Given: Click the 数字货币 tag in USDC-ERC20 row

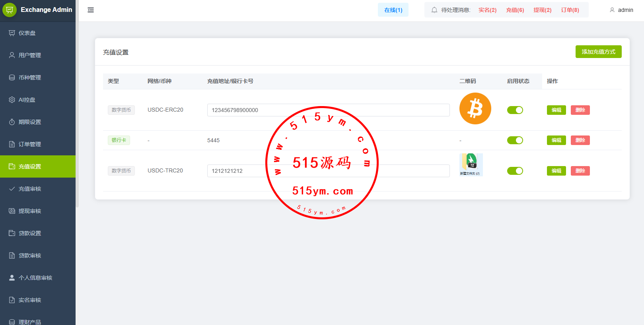Looking at the screenshot, I should click(x=121, y=110).
